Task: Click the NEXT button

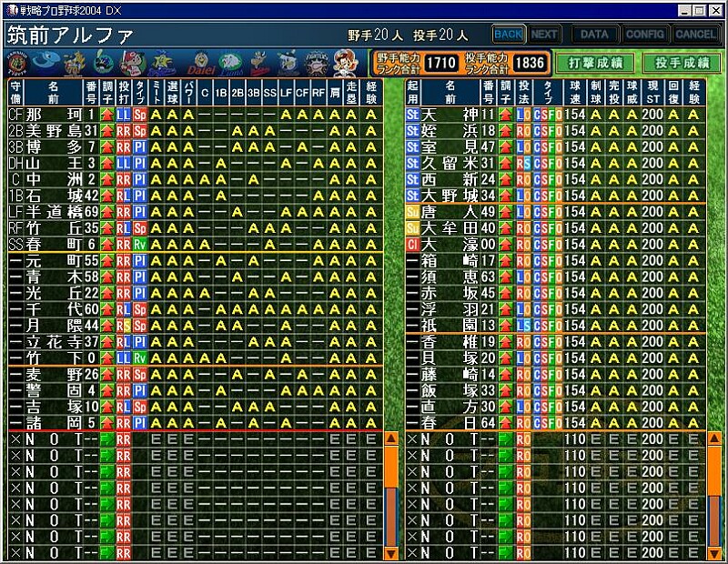Action: [543, 35]
